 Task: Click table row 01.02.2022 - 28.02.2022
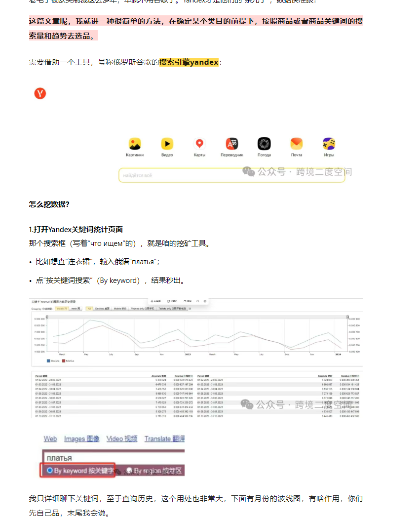click(x=114, y=380)
